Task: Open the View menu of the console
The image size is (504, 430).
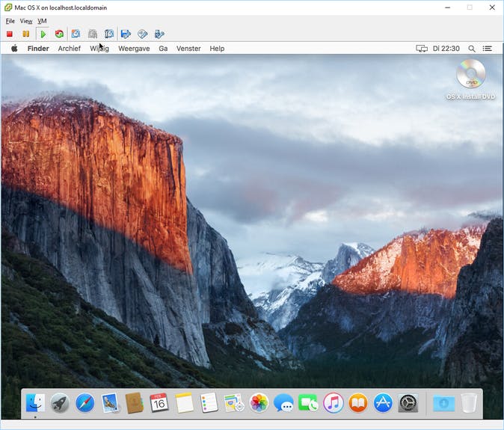Action: click(26, 21)
